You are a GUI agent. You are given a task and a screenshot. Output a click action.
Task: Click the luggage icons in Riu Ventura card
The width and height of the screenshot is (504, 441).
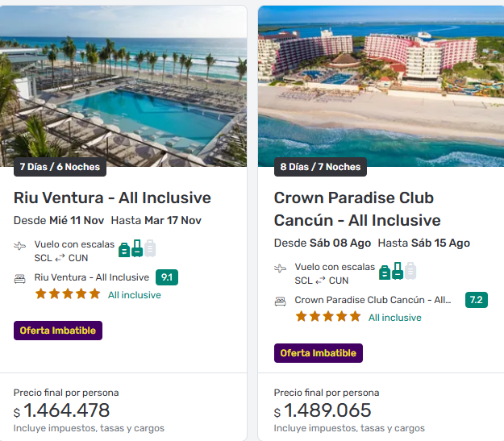[x=137, y=248]
